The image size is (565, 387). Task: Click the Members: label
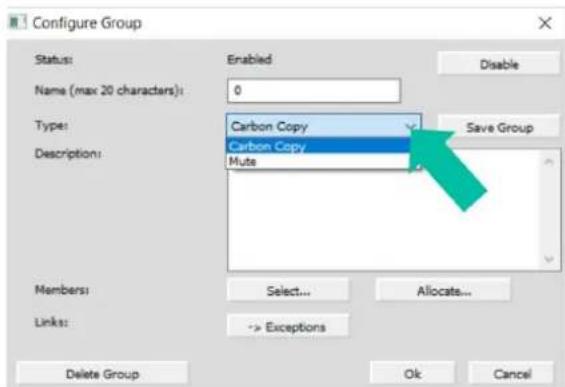(x=62, y=289)
